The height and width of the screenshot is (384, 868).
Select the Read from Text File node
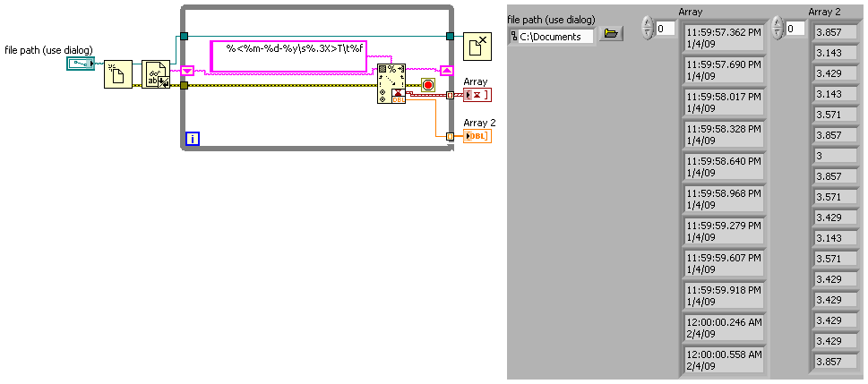[x=156, y=74]
